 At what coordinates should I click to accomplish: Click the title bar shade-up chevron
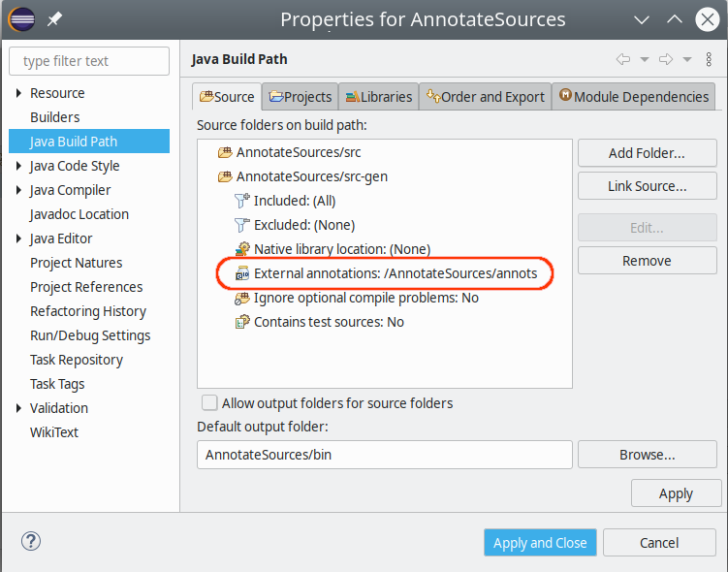coord(675,19)
